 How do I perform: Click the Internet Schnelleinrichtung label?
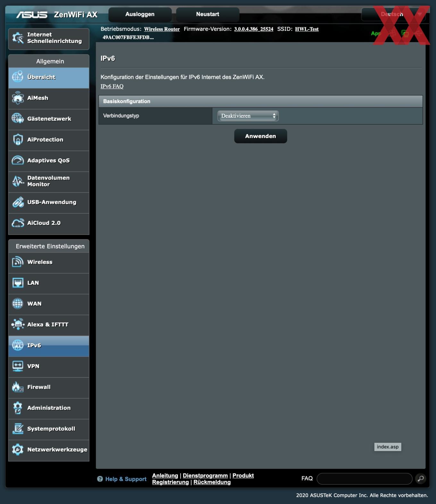pos(55,38)
